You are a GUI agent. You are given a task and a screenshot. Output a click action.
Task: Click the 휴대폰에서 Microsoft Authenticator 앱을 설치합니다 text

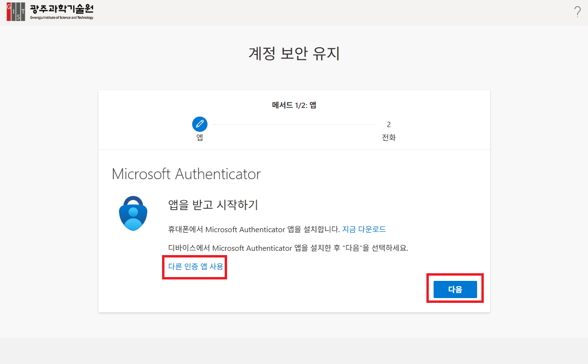(x=254, y=229)
